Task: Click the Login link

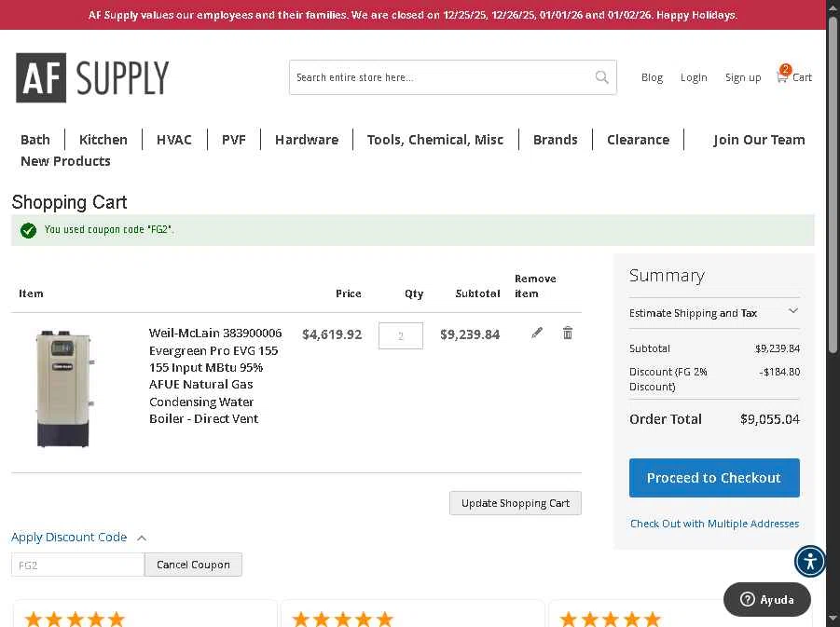Action: pyautogui.click(x=694, y=77)
